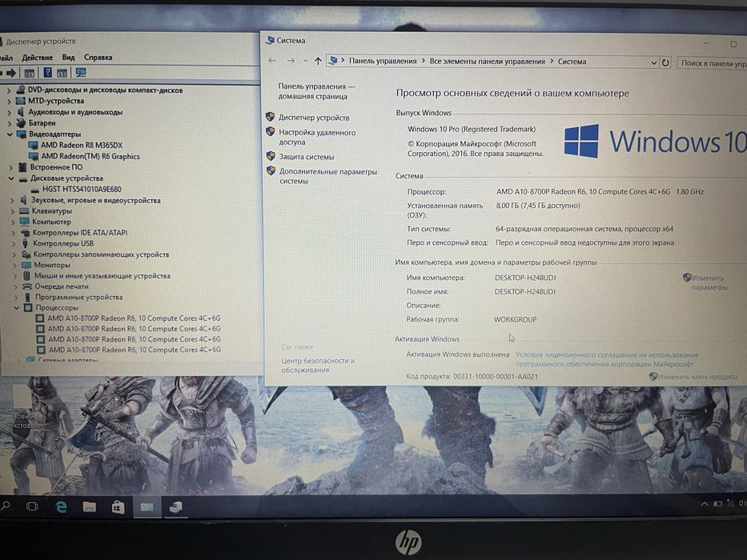This screenshot has width=747, height=560.
Task: Click the forward arrow in Device Manager toolbar
Action: tap(11, 73)
